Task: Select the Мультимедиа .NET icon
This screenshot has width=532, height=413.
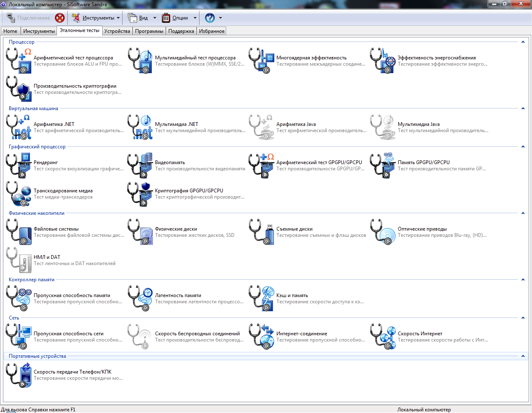Action: click(140, 127)
